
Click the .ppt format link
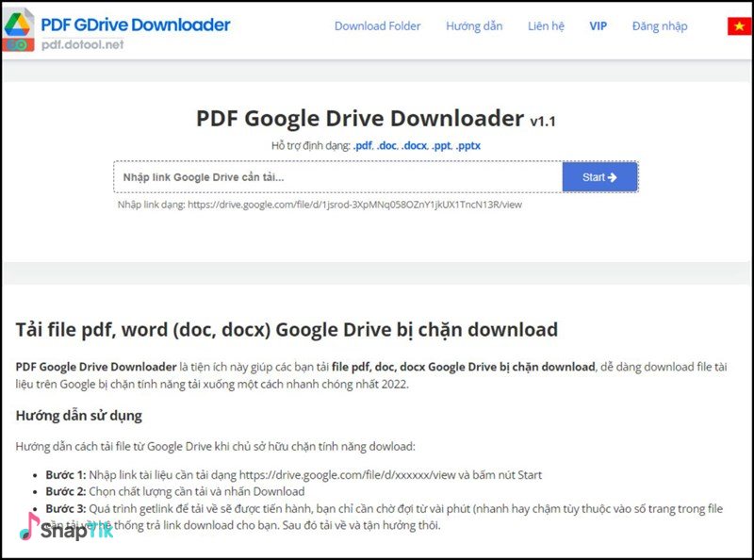click(x=442, y=146)
